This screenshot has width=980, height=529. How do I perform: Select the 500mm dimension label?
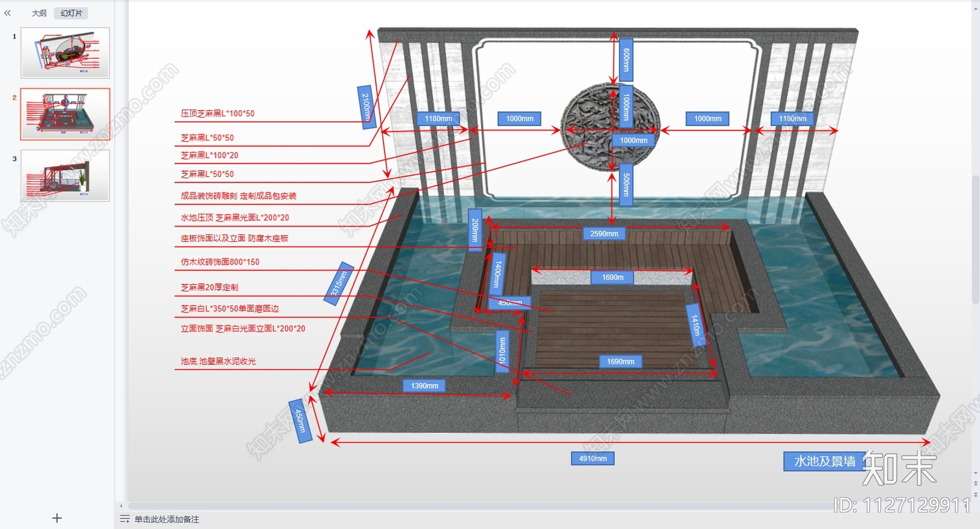(626, 184)
